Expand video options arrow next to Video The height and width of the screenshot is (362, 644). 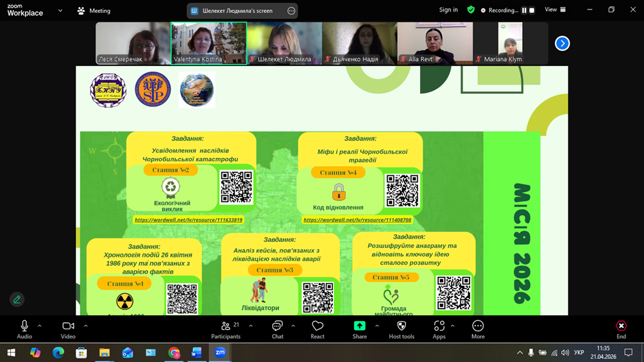point(85,326)
